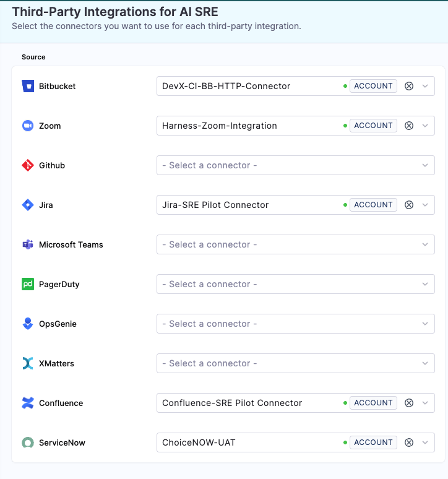Open the Github connector dropdown
Viewport: 448px width, 479px height.
pyautogui.click(x=296, y=165)
